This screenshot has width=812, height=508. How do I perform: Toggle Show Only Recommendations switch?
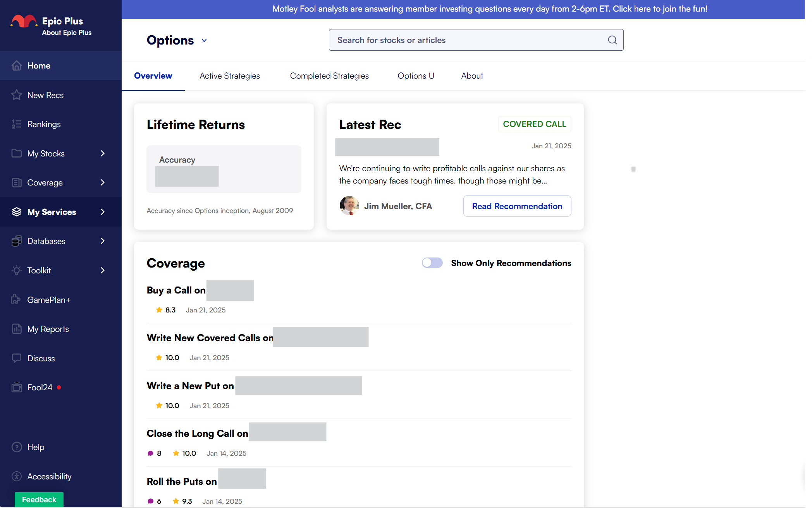(432, 263)
